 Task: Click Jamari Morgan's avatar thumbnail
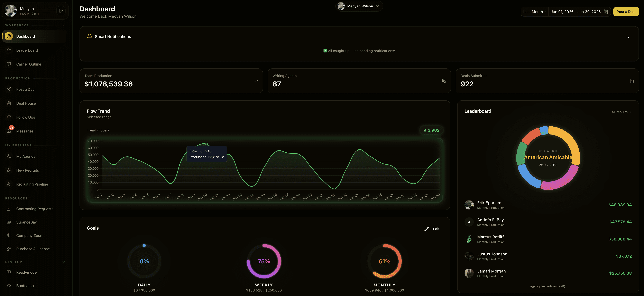point(469,273)
